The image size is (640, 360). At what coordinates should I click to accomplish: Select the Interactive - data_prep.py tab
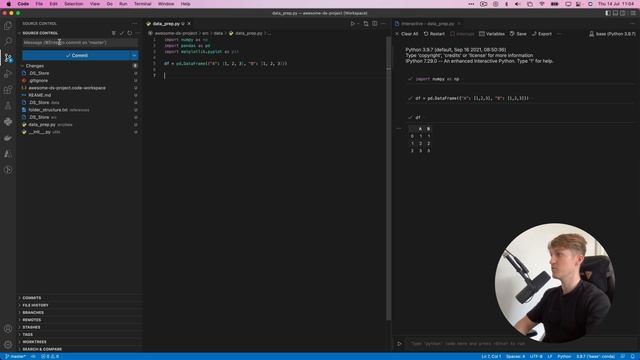[x=427, y=24]
